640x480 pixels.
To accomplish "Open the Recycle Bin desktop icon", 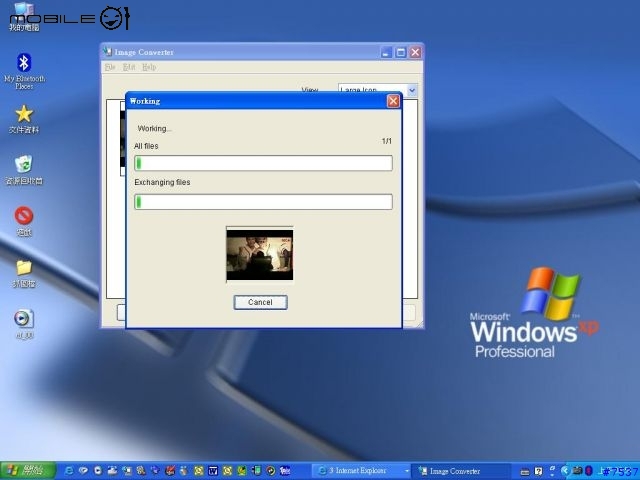I will pyautogui.click(x=24, y=170).
